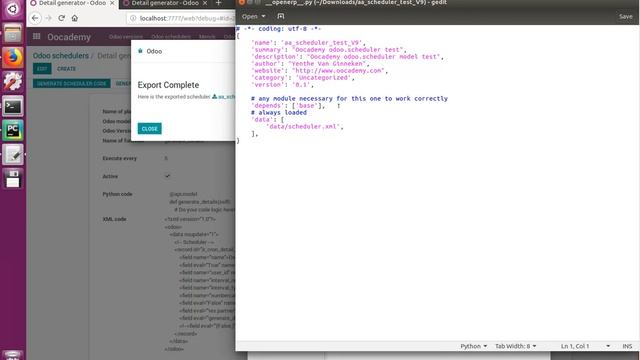This screenshot has height=360, width=640.
Task: Open the Open dropdown in gedit
Action: click(x=253, y=16)
